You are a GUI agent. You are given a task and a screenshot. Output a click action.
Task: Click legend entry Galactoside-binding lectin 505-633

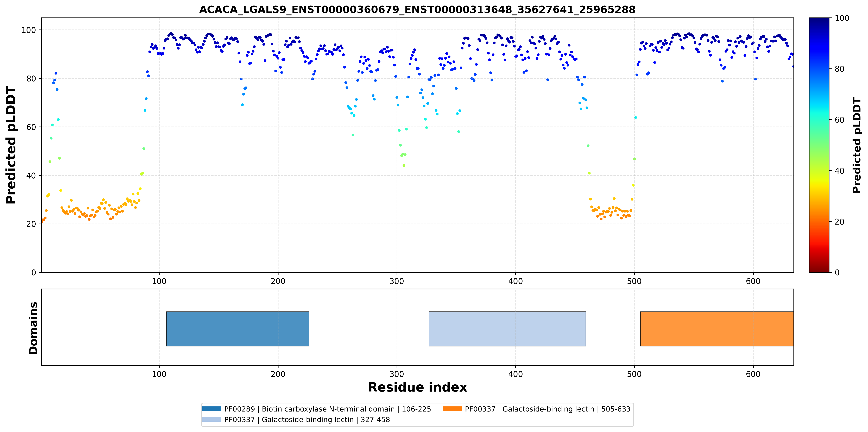click(548, 409)
